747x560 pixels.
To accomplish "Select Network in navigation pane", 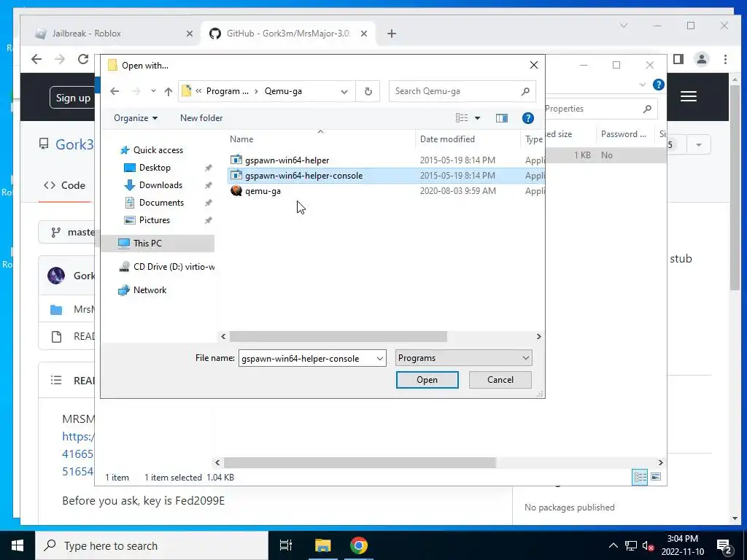I will tap(150, 290).
